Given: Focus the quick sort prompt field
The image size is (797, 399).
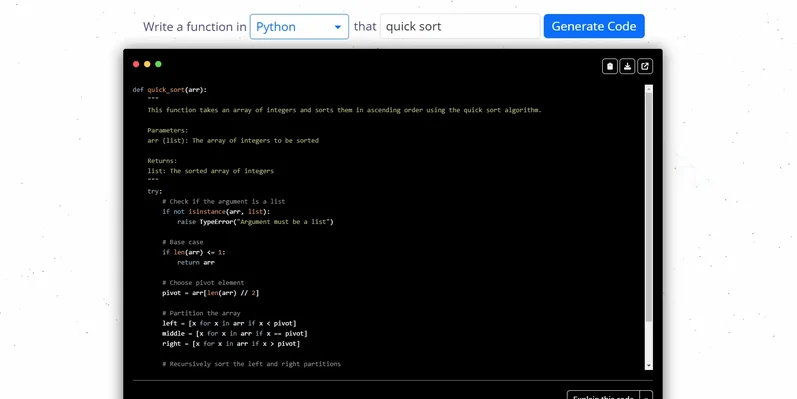Looking at the screenshot, I should [x=460, y=26].
